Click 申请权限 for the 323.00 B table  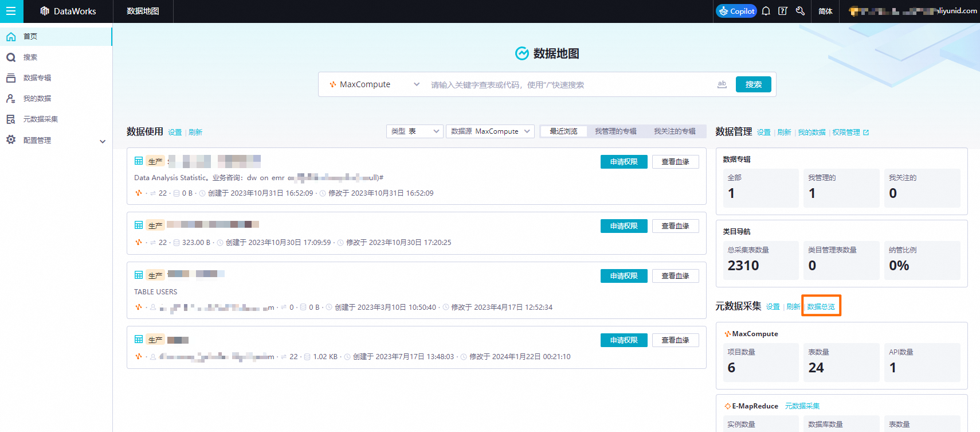click(624, 226)
